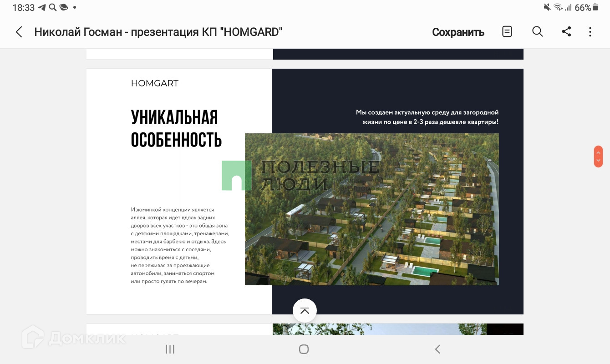Tap the magnifier notification icon in status bar
Screen dimensions: 610x364
pos(52,8)
